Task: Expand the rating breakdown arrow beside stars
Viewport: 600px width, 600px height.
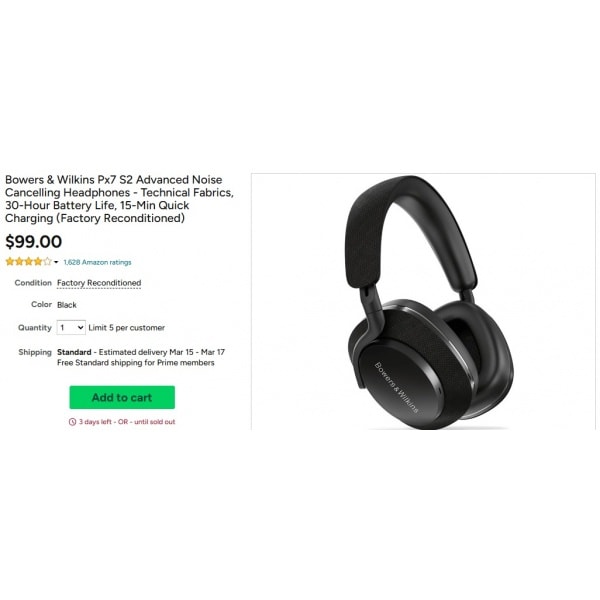Action: click(x=56, y=262)
